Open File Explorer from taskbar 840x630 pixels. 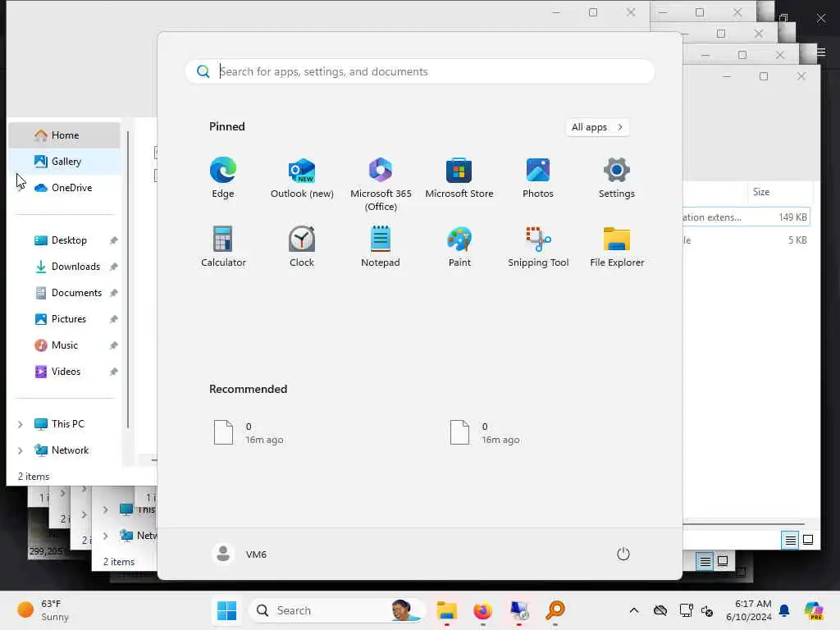(446, 610)
